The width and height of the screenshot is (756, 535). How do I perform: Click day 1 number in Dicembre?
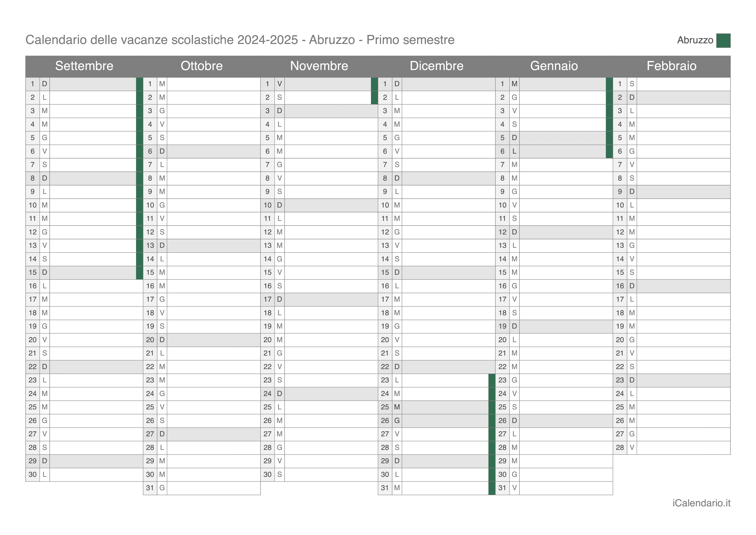coord(385,84)
